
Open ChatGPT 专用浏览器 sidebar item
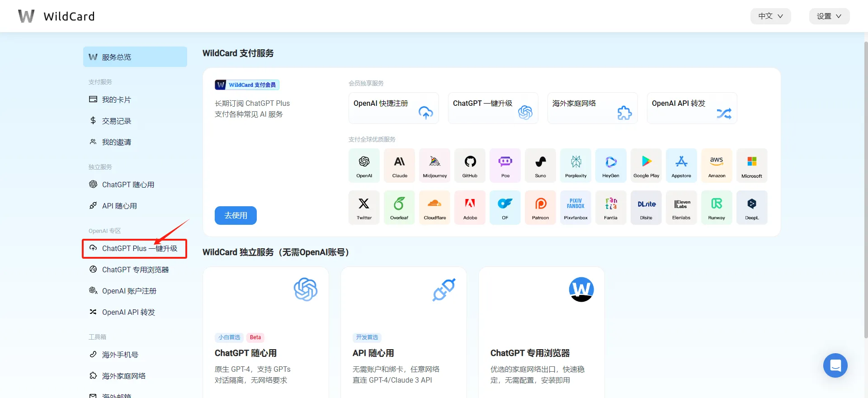point(135,270)
